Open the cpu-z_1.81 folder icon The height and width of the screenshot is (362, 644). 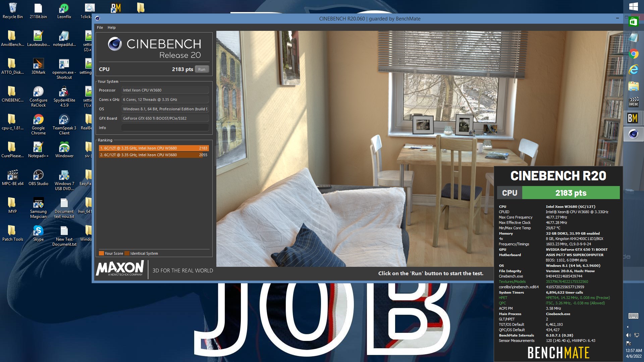coord(12,122)
